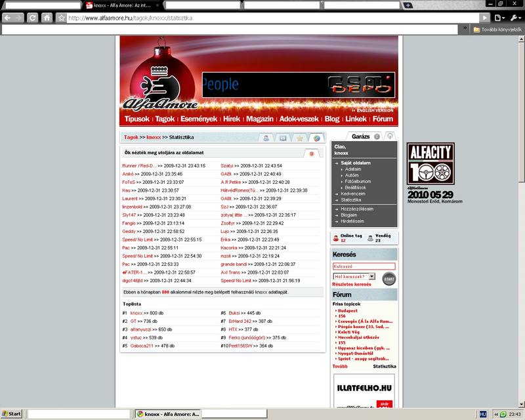Open the user profile tab icon
This screenshot has width=525, height=420.
267,138
